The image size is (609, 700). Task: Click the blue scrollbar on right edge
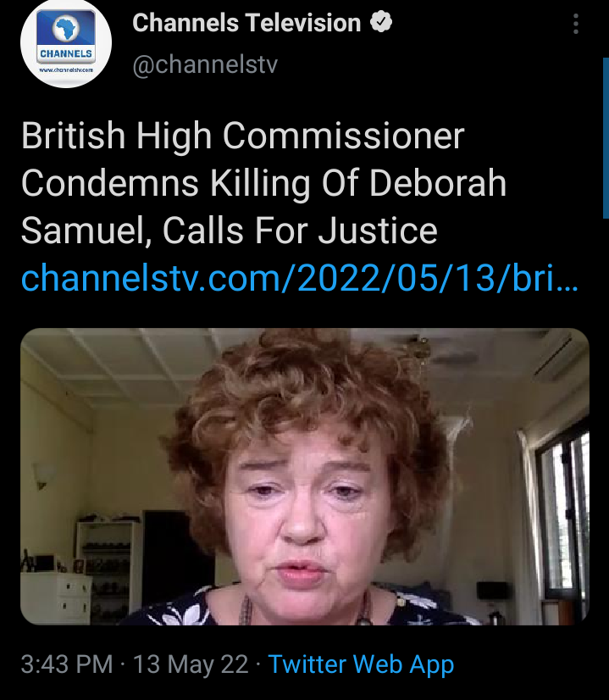point(606,137)
